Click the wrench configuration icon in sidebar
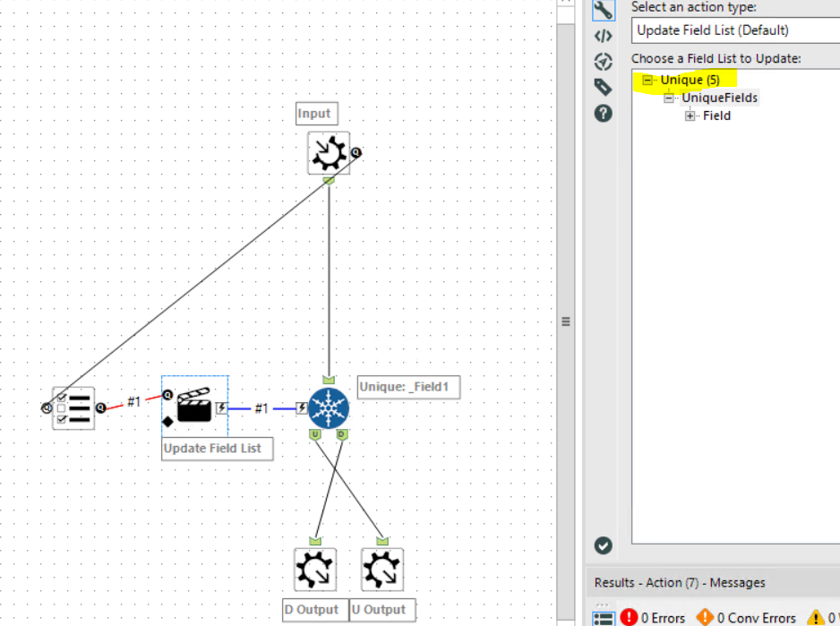This screenshot has height=626, width=840. [603, 11]
